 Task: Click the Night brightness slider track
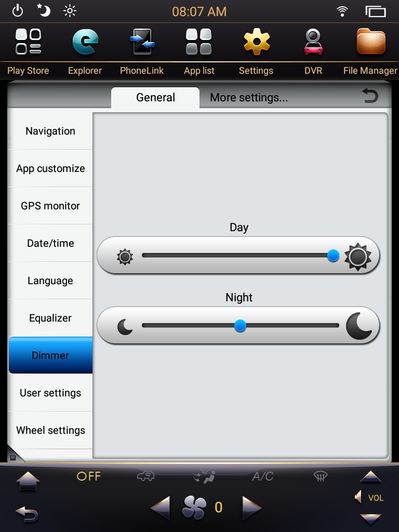(x=240, y=325)
